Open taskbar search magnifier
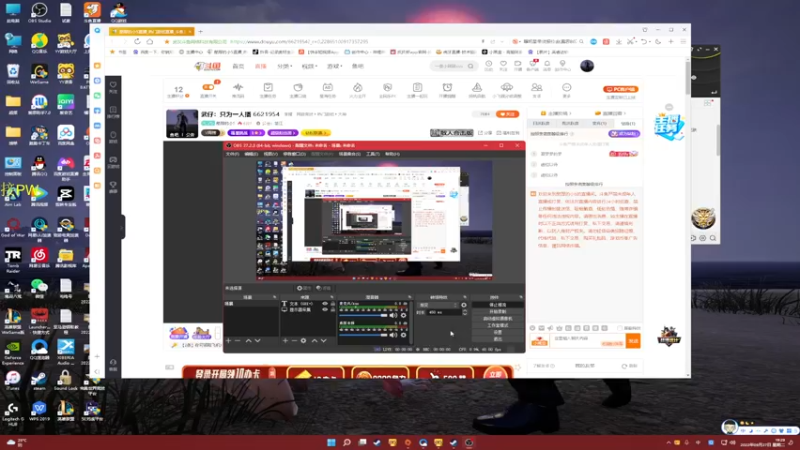800x450 pixels. 346,442
